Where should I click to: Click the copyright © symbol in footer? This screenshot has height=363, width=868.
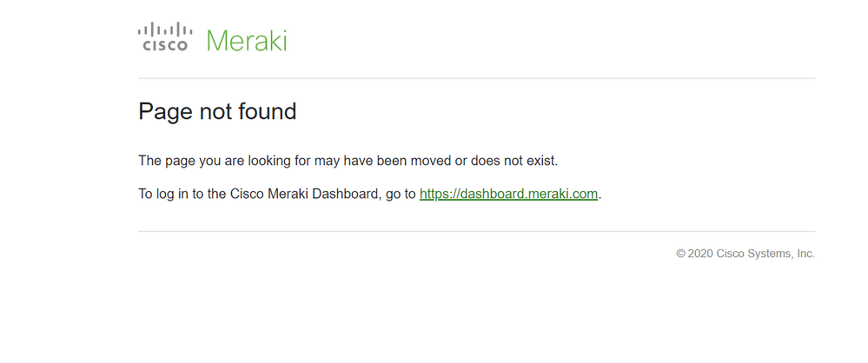coord(681,254)
